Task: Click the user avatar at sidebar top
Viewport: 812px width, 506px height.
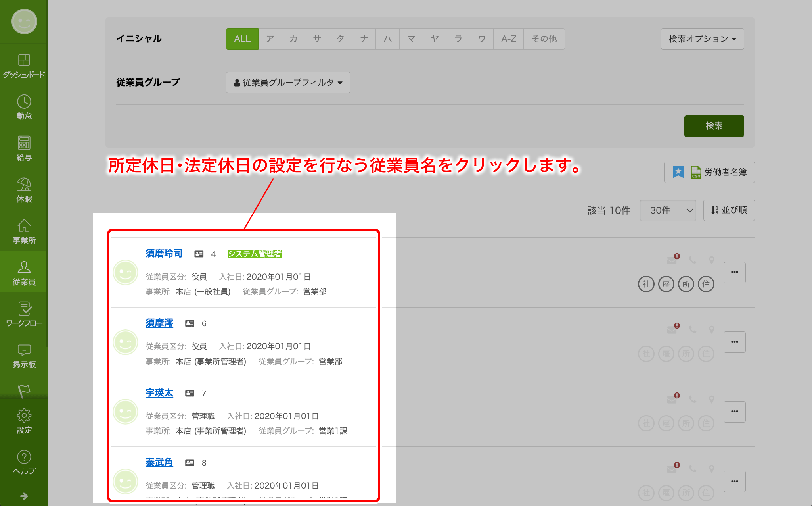Action: click(x=24, y=21)
